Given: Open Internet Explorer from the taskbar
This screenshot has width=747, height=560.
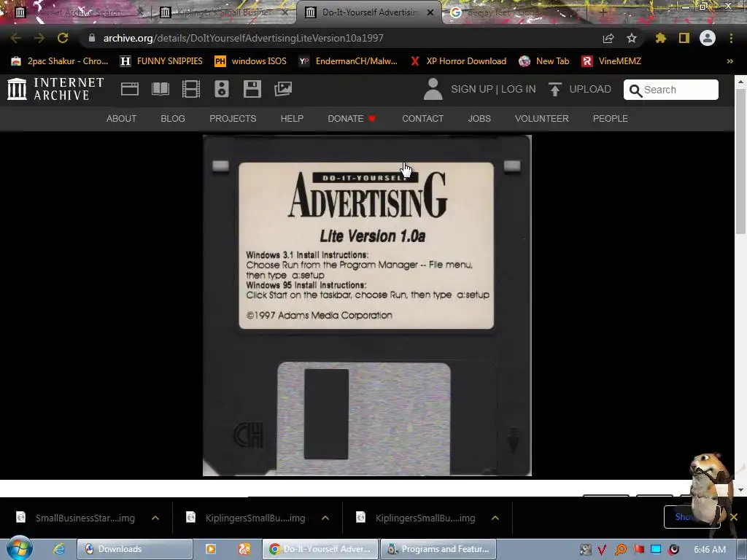Looking at the screenshot, I should [x=59, y=549].
